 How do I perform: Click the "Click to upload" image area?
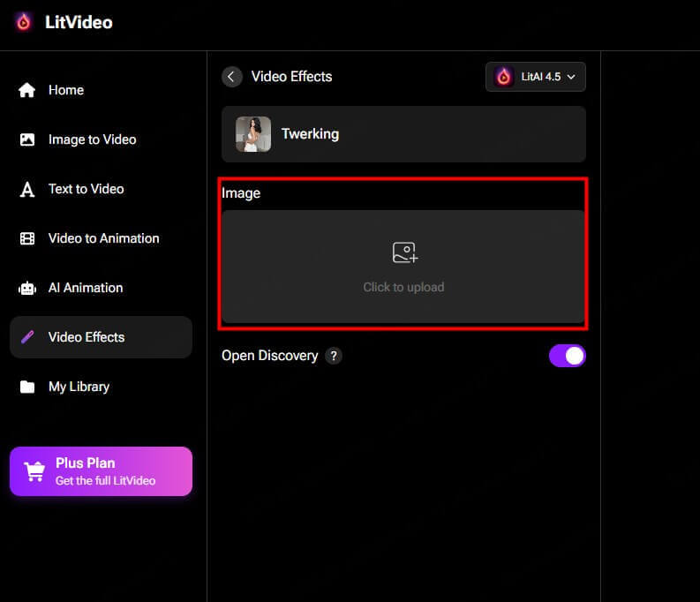tap(403, 267)
